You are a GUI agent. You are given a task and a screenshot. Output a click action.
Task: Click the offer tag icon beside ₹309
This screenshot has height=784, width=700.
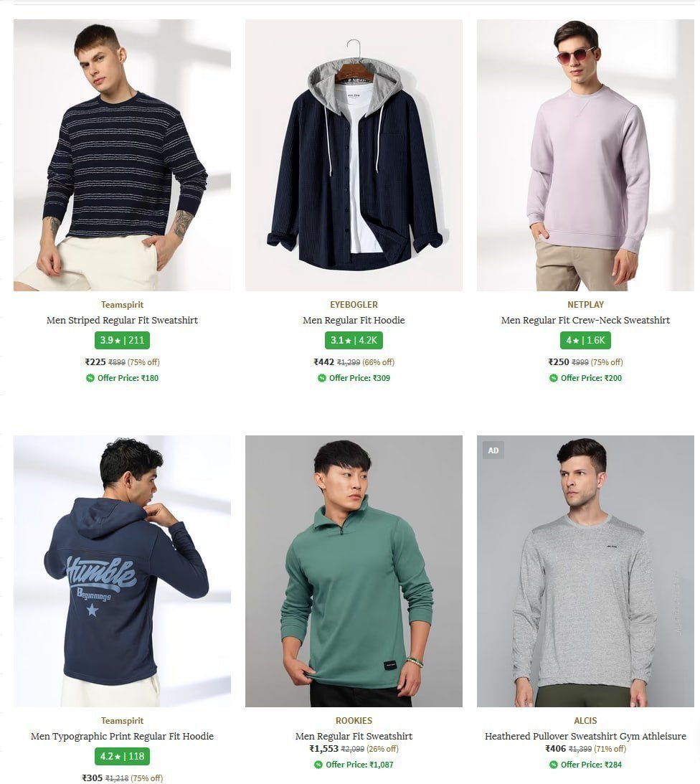coord(322,378)
